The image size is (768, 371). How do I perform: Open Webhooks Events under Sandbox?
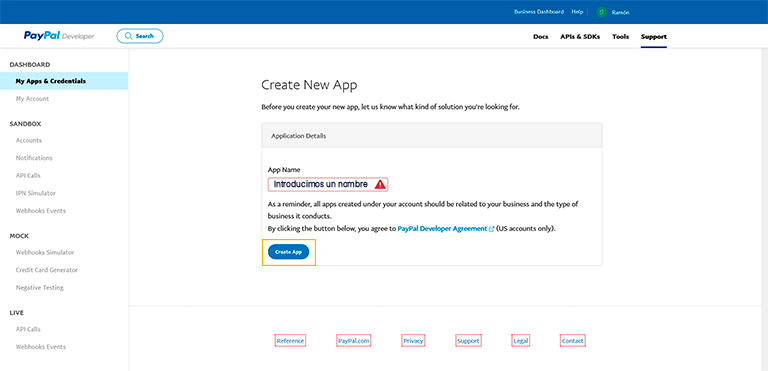pyautogui.click(x=41, y=211)
